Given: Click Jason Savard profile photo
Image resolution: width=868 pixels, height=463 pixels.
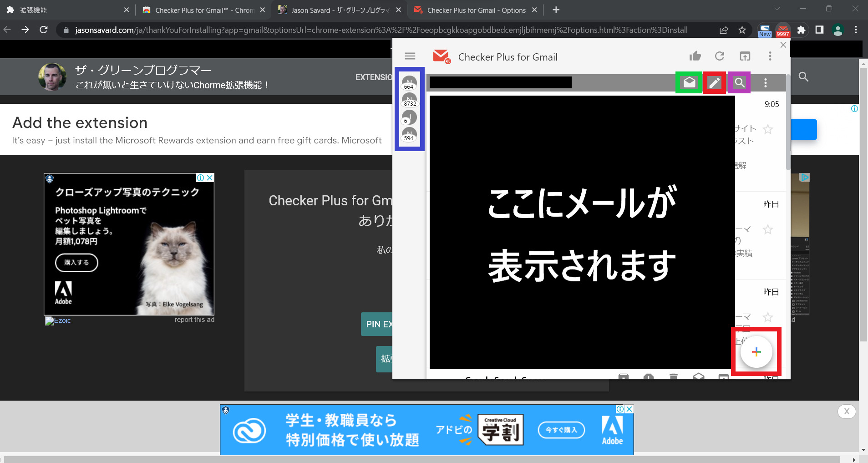Looking at the screenshot, I should coord(52,76).
